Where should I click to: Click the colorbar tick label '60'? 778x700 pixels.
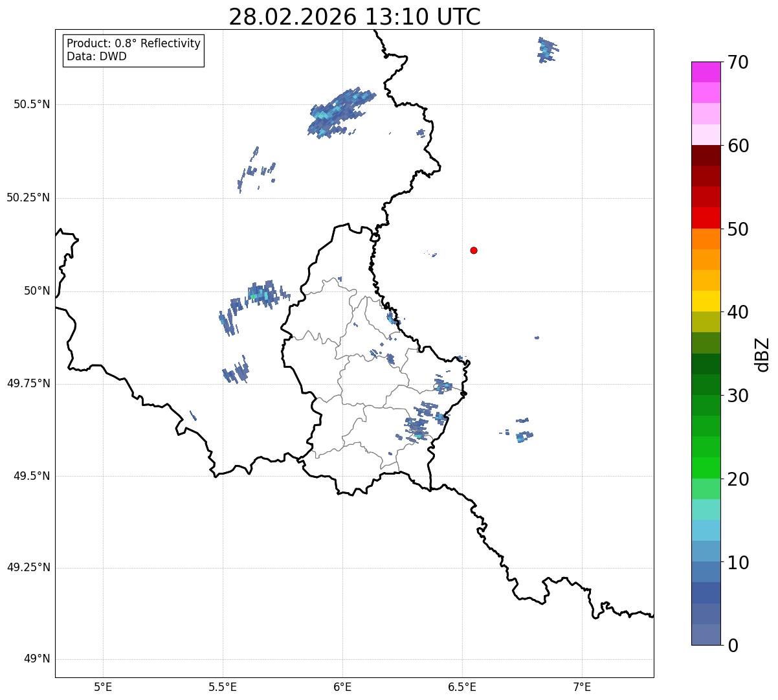(738, 146)
